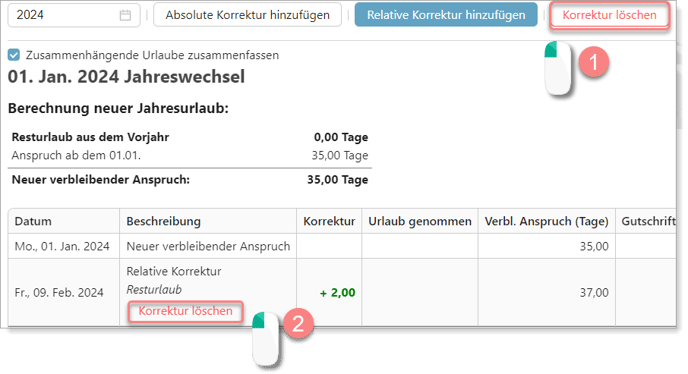Viewport: 688px width, 374px height.
Task: Open the calendar icon in year field
Action: 125,15
